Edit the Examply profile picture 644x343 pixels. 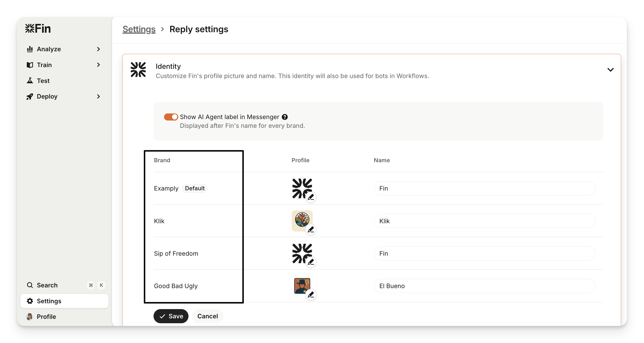pos(311,197)
